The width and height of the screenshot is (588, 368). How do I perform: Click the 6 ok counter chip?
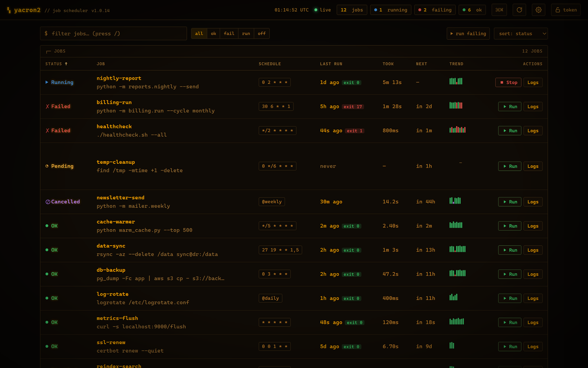point(472,10)
